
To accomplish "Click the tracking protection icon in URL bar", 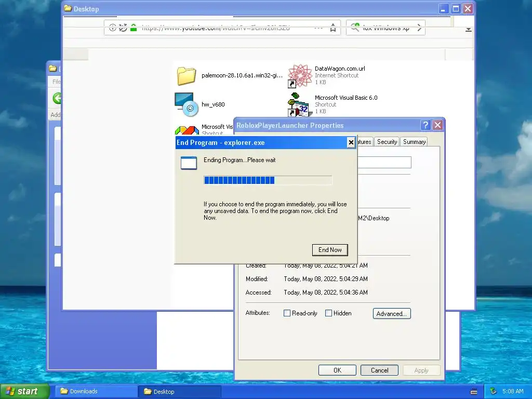I will coord(123,28).
